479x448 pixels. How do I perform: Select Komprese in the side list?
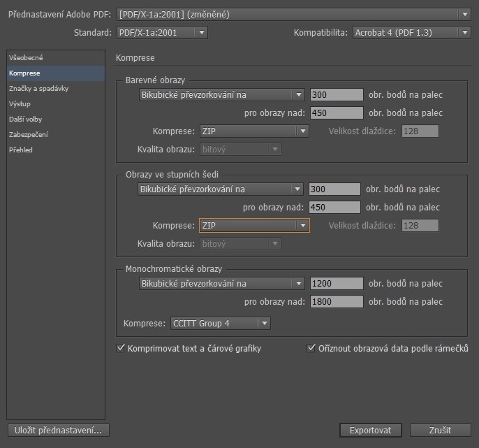click(56, 73)
